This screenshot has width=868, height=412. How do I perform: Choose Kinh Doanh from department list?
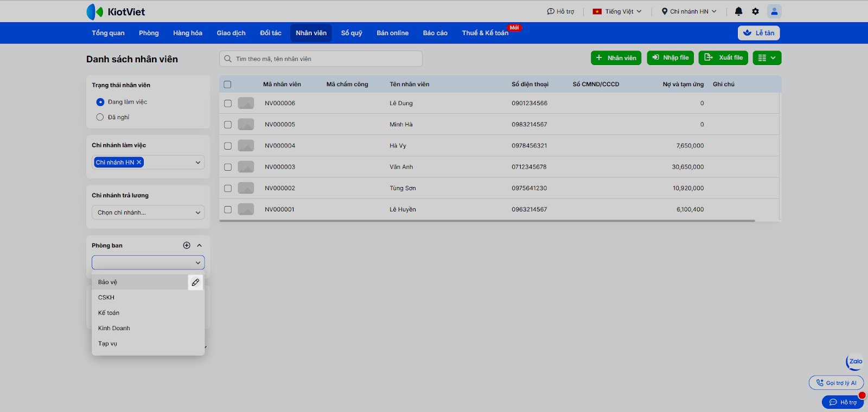pyautogui.click(x=148, y=329)
